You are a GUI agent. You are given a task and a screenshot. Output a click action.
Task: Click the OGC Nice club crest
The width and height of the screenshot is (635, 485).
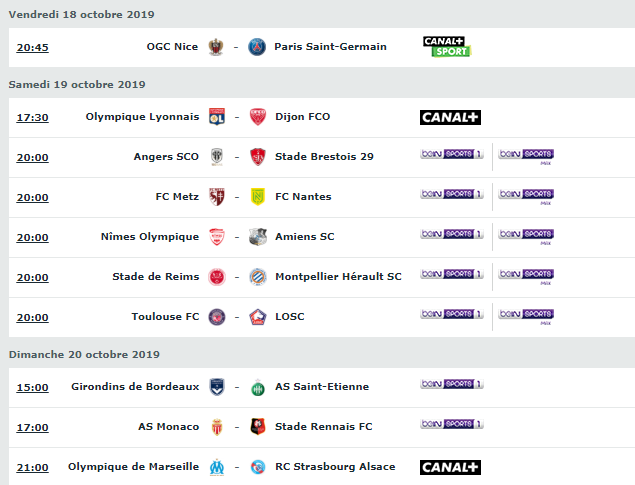coord(216,47)
